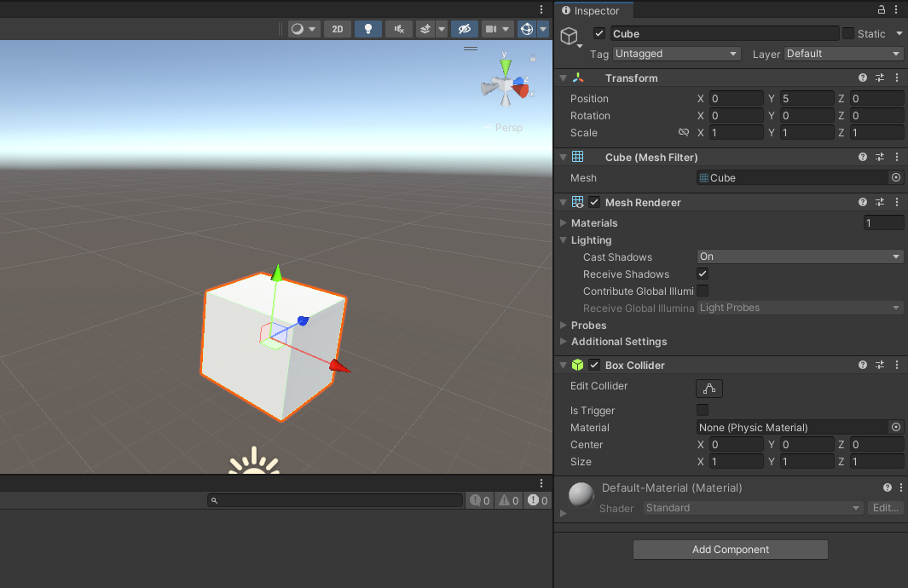Click the Cube GameObject icon picker
The image size is (908, 588).
coord(570,37)
